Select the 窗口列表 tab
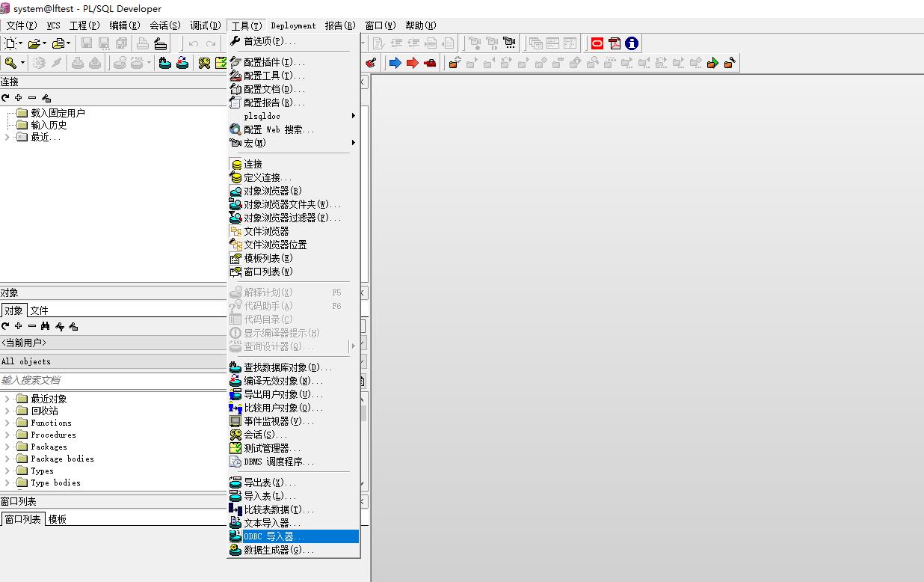The width and height of the screenshot is (924, 582). [22, 519]
